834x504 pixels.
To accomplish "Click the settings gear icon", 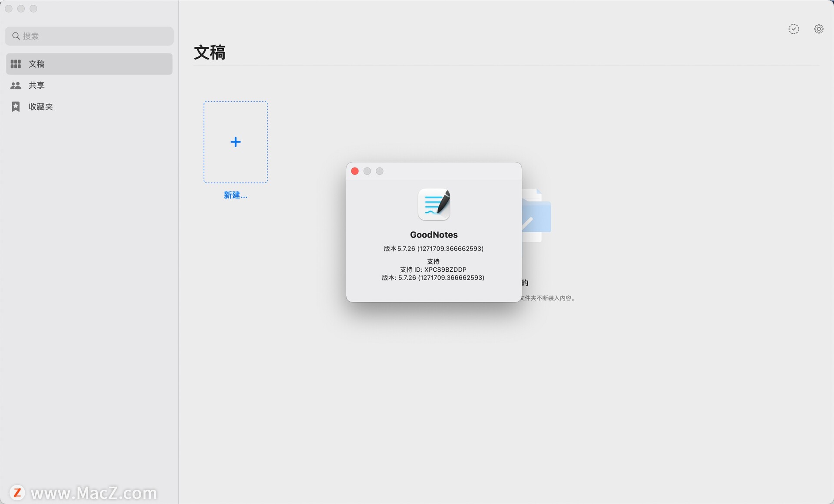I will [818, 29].
